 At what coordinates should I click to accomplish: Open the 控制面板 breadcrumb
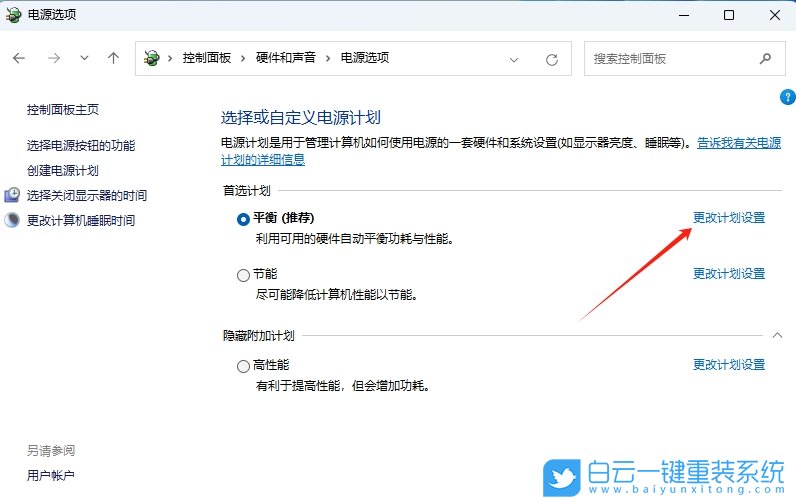(x=207, y=58)
